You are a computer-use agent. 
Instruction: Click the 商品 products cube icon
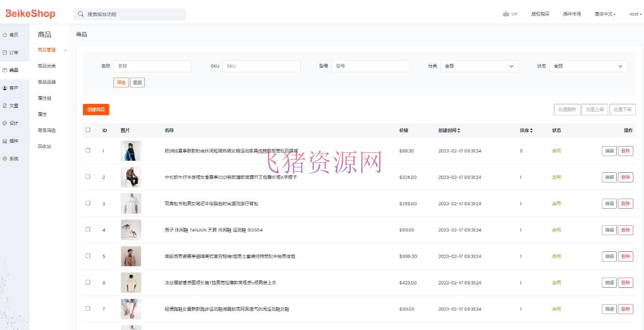[5, 70]
